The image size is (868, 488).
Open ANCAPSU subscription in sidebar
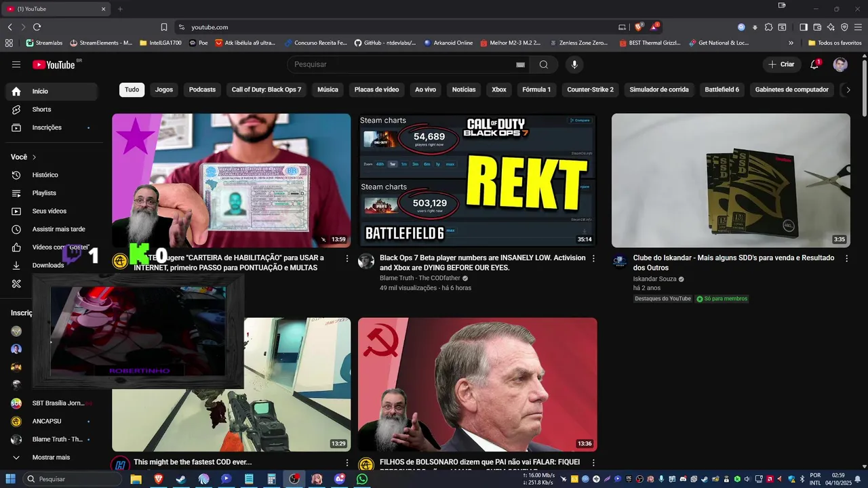pos(52,421)
